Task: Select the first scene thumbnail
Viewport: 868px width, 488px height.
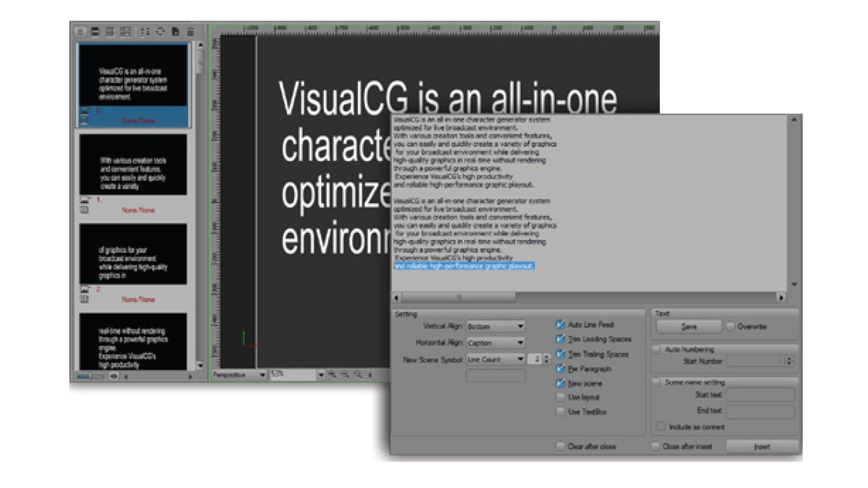Action: (x=133, y=76)
